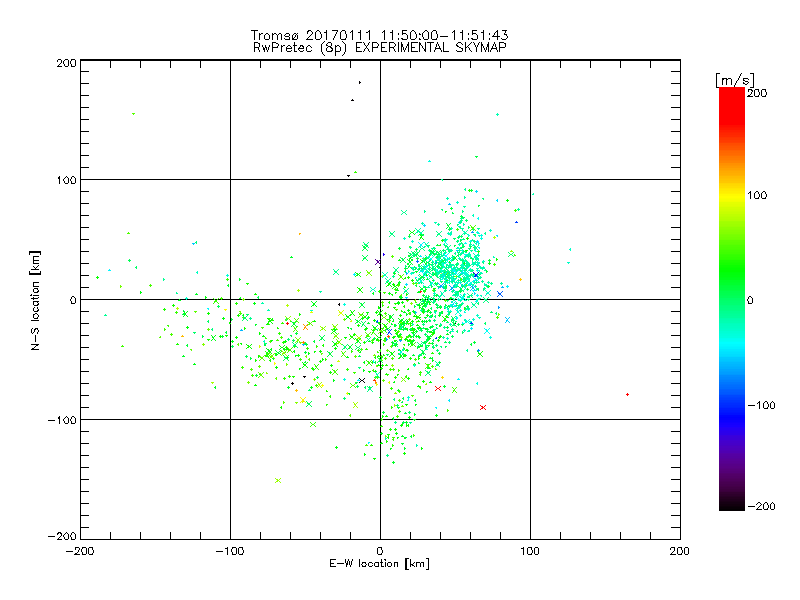Click the y-axis tick label '100'
Screen dimensions: 800x600
coord(66,180)
